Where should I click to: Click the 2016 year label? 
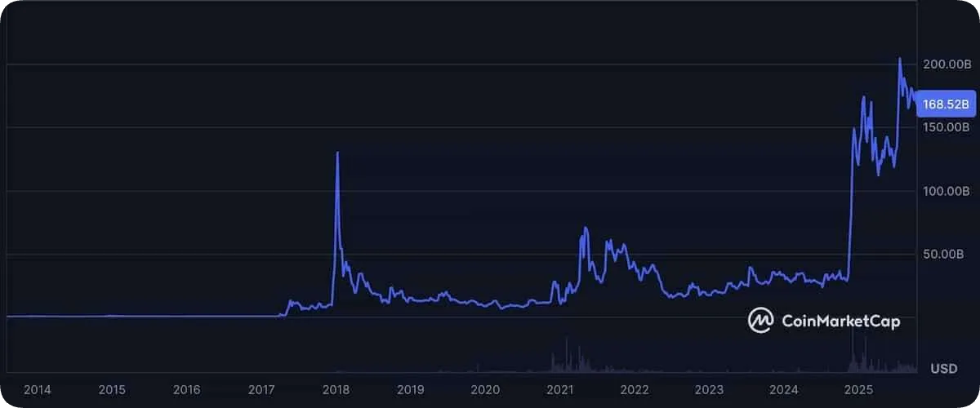[186, 390]
